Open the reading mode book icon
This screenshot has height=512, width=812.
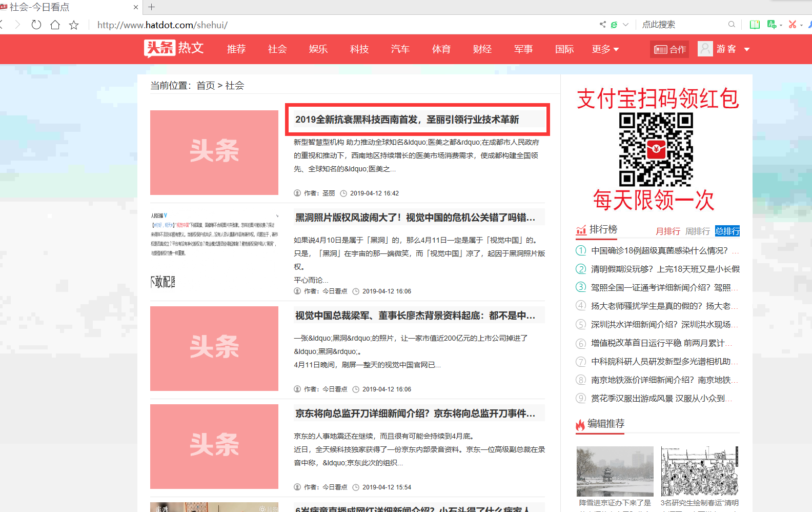tap(755, 24)
